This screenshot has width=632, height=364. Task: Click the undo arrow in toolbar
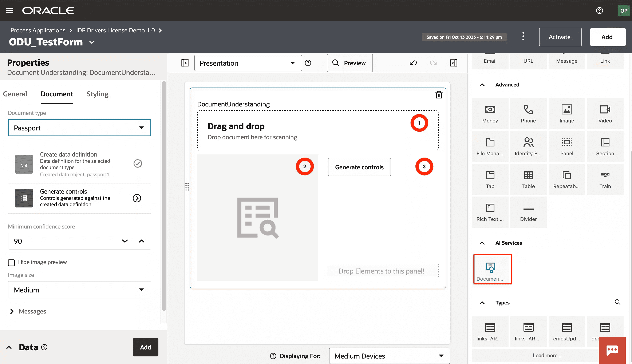pos(413,63)
